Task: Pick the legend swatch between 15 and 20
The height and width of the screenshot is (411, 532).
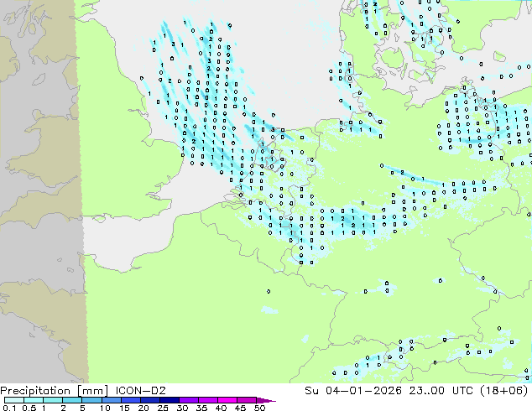Action: coord(130,400)
